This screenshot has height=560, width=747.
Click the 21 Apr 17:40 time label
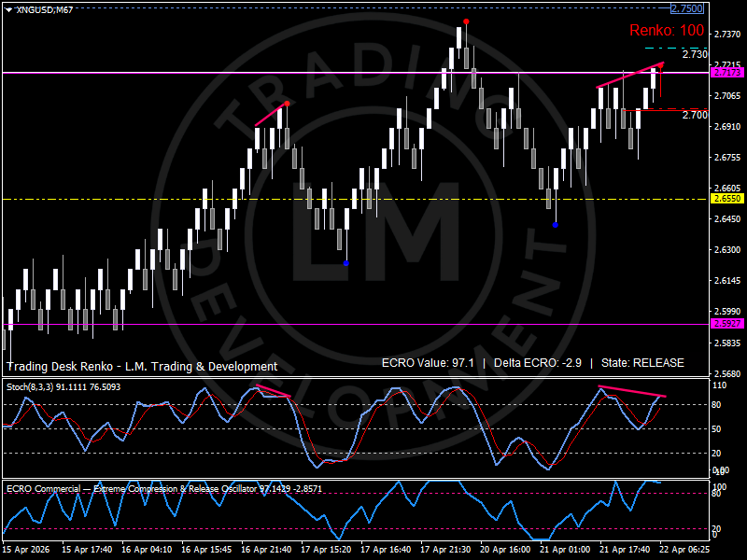click(x=625, y=549)
